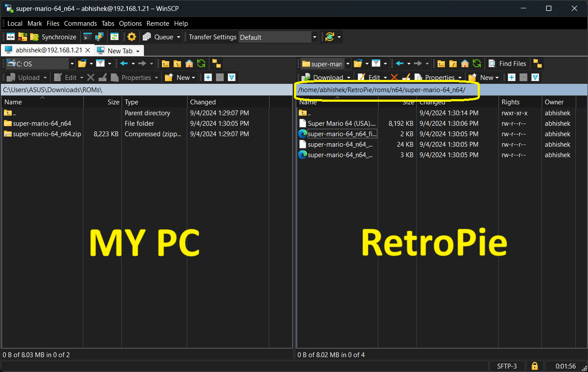The height and width of the screenshot is (372, 588).
Task: Click the Synchronize button
Action: (x=54, y=37)
